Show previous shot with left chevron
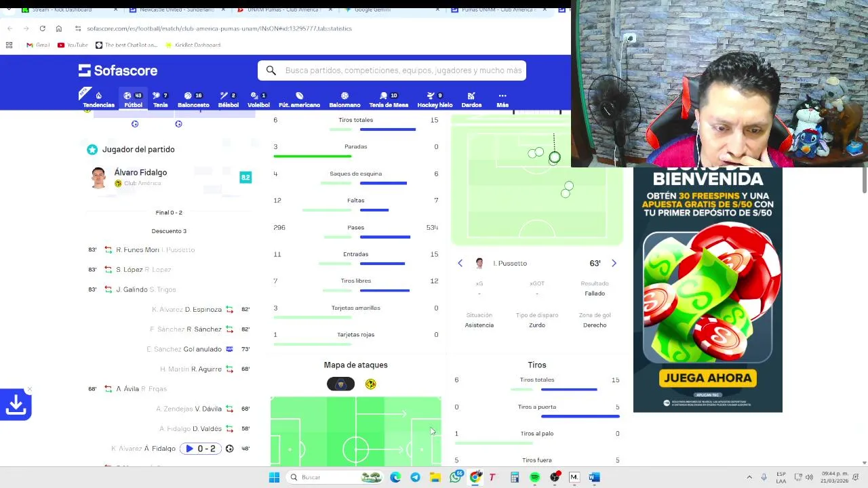868x488 pixels. point(460,263)
